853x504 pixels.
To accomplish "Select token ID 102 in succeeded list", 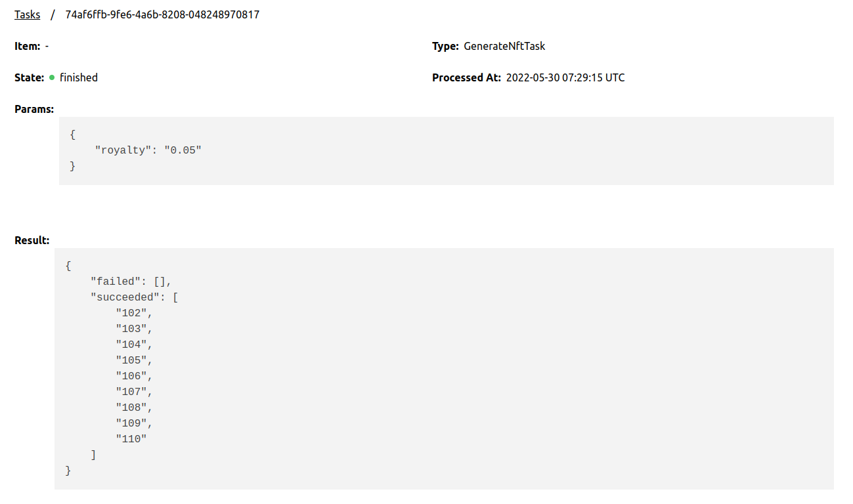I will [x=132, y=312].
